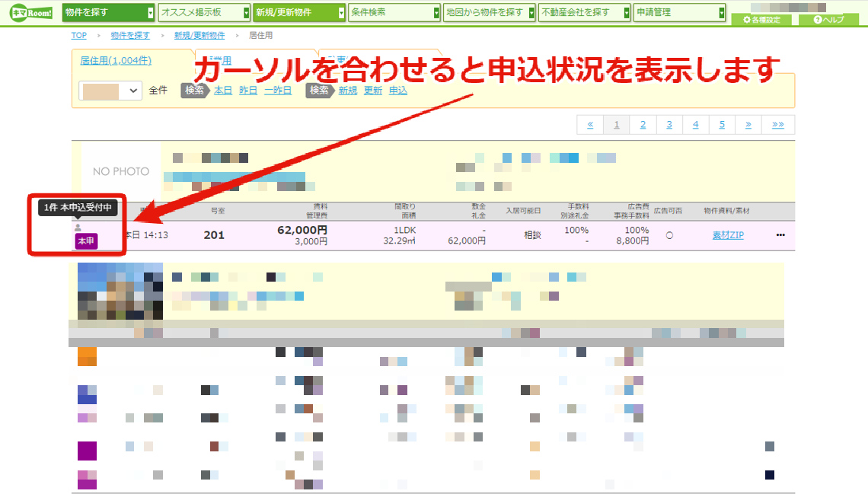Click the NO PHOTO property thumbnail

click(121, 171)
